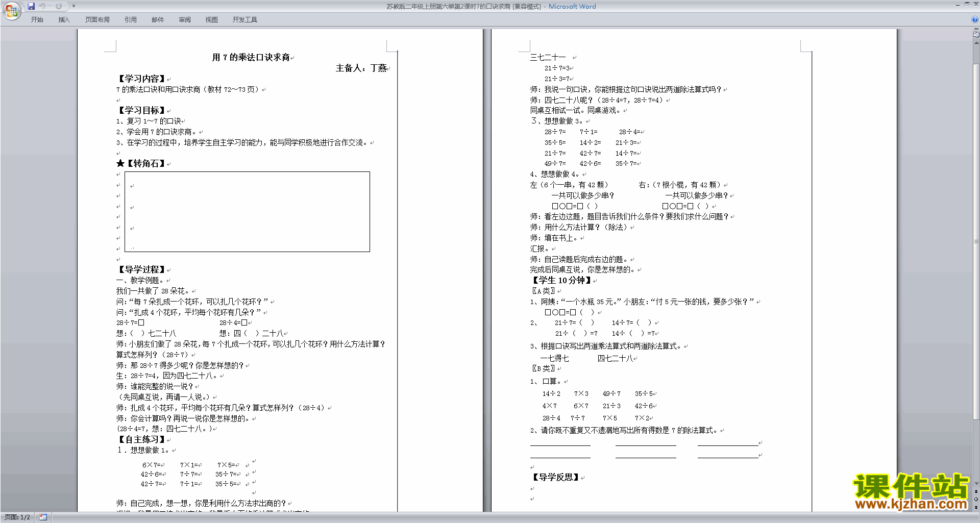Click the line 2、学会用7的口诀求商
The height and width of the screenshot is (523, 980).
157,132
